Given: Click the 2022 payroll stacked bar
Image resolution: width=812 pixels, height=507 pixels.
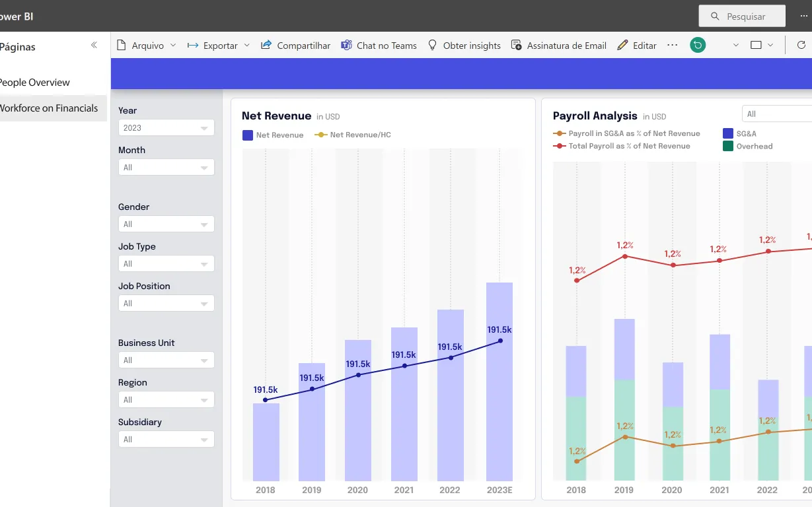Looking at the screenshot, I should [x=768, y=430].
